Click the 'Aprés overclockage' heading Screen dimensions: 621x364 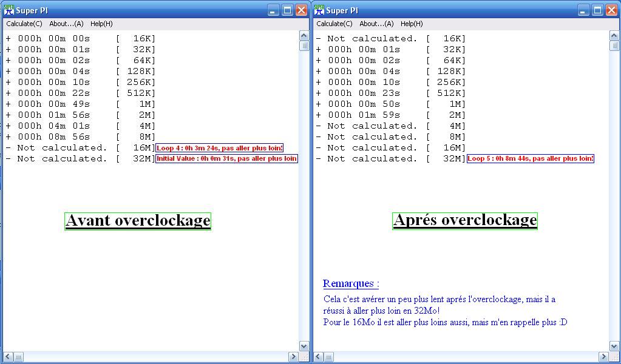tap(465, 221)
